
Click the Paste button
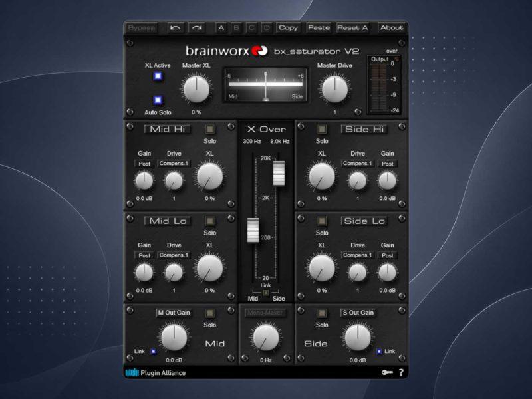point(319,28)
